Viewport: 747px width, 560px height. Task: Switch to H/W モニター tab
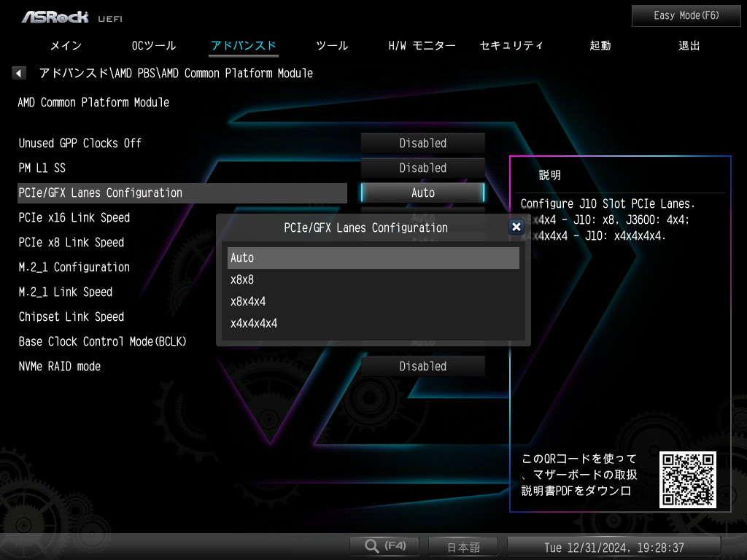[x=422, y=46]
